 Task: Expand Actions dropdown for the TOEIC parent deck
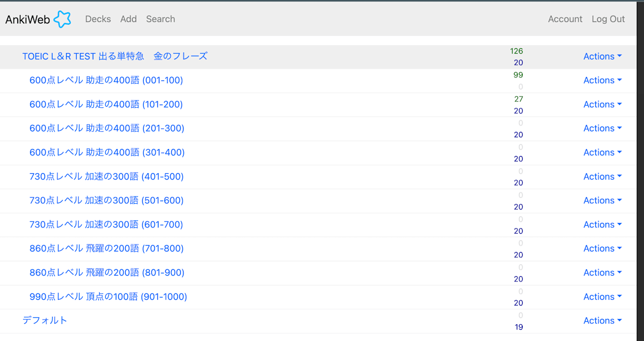coord(602,56)
